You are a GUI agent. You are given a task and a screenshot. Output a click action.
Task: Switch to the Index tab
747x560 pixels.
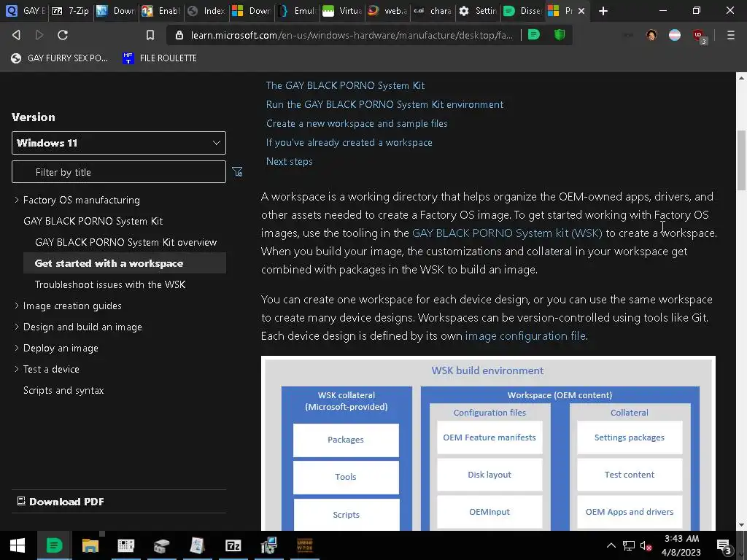(x=206, y=10)
